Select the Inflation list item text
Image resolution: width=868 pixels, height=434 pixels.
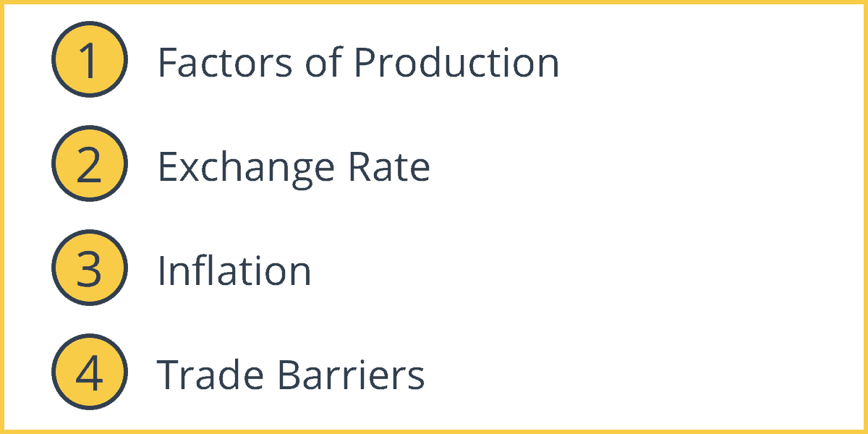click(x=234, y=271)
